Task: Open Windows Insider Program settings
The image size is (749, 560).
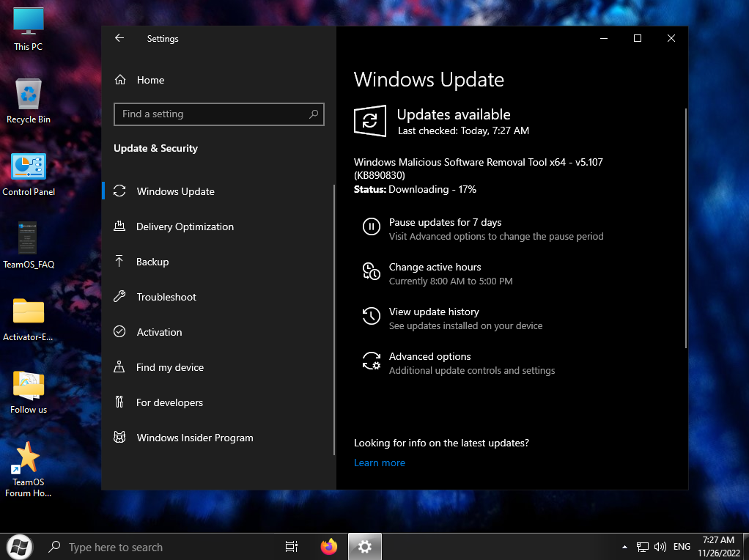Action: 195,438
